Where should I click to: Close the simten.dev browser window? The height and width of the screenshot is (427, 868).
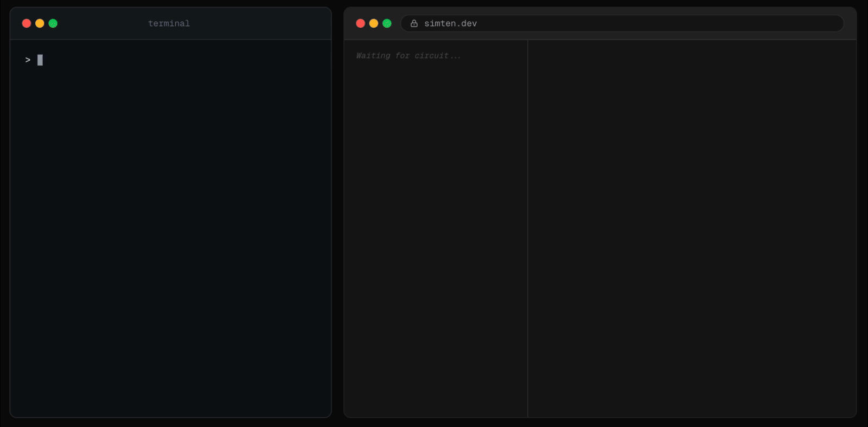click(x=360, y=23)
